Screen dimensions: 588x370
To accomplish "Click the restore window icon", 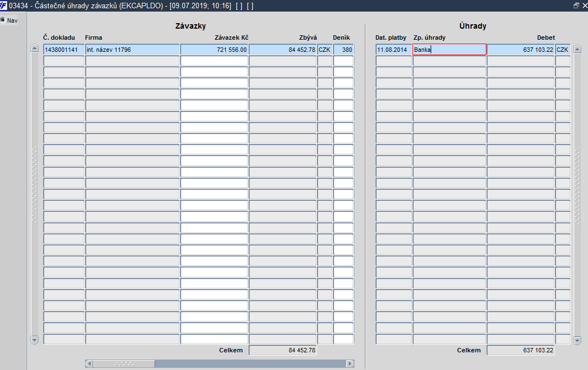I will point(576,6).
